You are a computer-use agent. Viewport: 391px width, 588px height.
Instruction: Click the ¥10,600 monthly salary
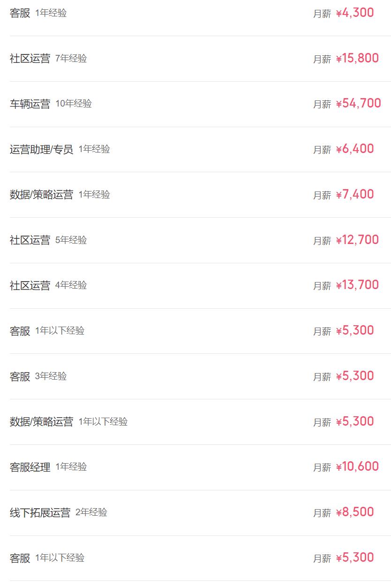(357, 467)
